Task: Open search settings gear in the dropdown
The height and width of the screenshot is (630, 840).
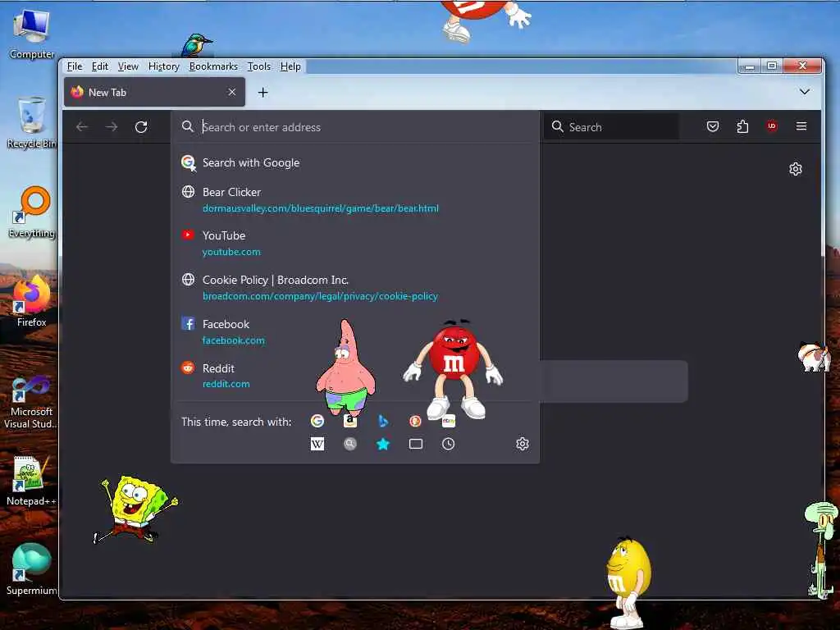Action: coord(523,444)
